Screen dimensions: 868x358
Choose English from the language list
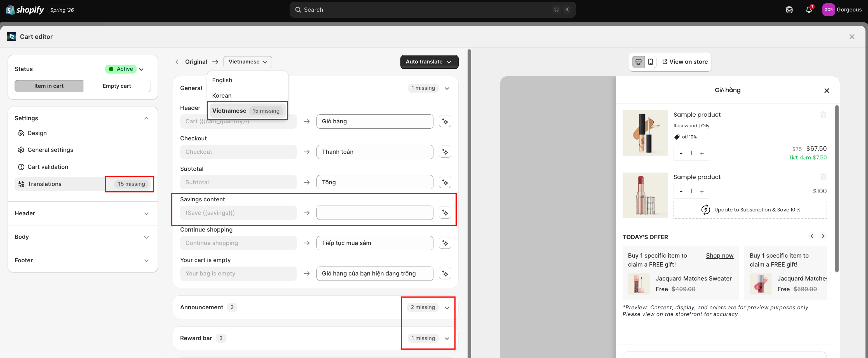pyautogui.click(x=247, y=80)
